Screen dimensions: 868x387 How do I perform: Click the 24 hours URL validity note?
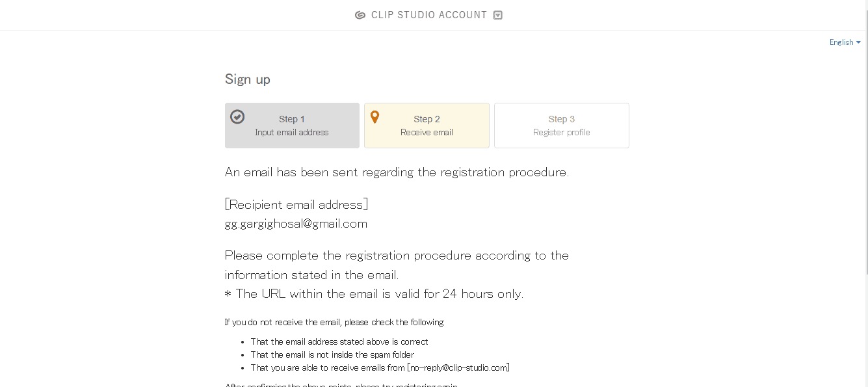(374, 293)
